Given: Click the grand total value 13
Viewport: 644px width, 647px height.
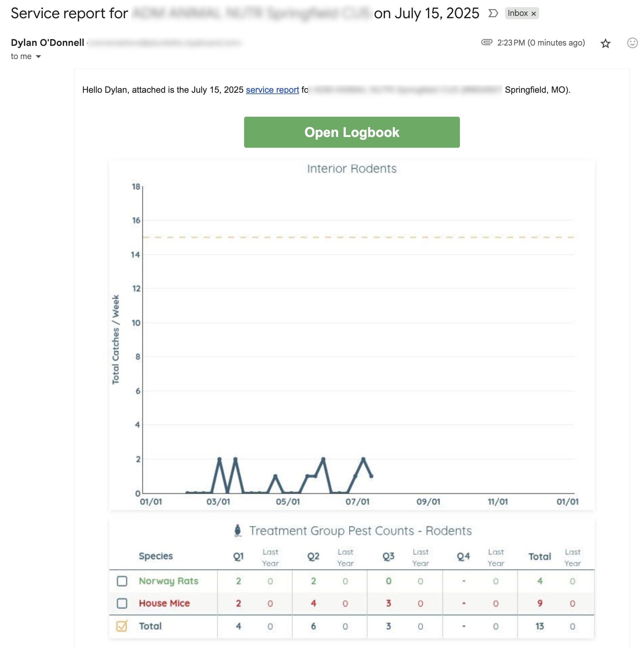Looking at the screenshot, I should coord(540,626).
